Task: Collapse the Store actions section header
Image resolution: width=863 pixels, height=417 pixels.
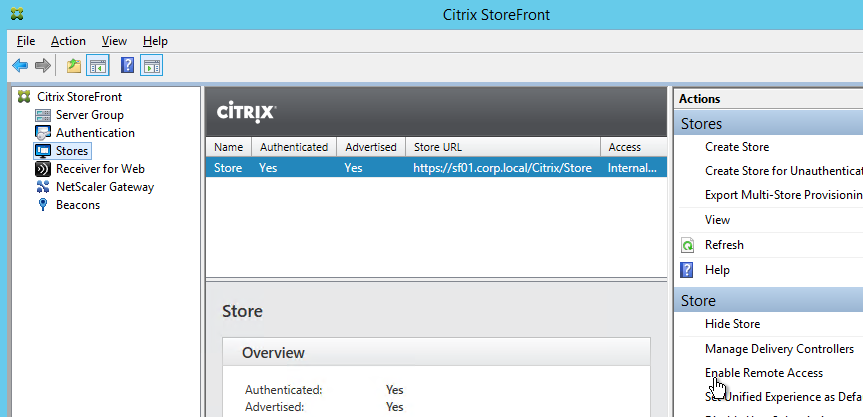Action: tap(768, 301)
